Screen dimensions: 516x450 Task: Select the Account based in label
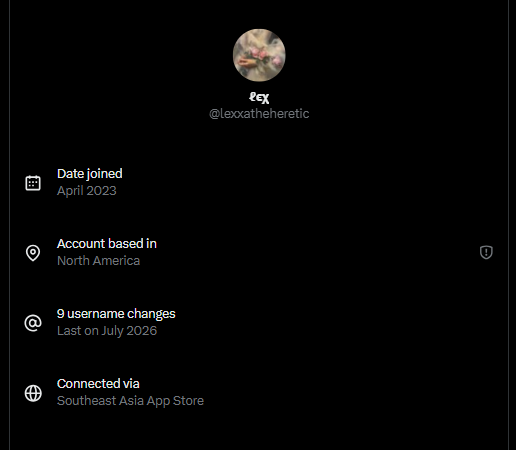pos(107,244)
